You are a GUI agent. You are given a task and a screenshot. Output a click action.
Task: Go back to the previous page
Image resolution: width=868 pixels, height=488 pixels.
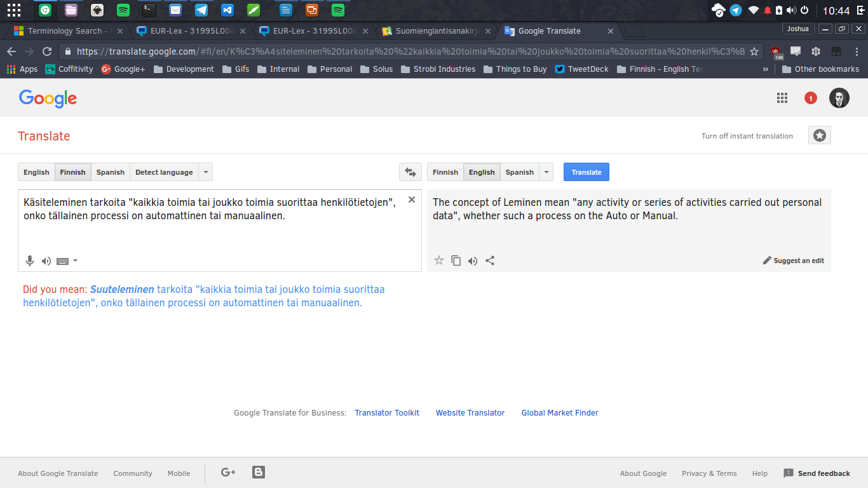[11, 51]
